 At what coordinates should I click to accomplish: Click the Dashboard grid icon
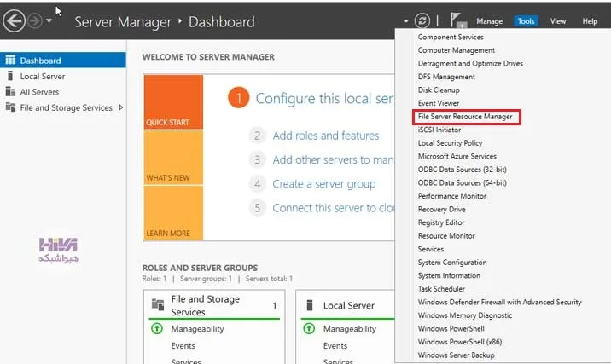click(x=10, y=60)
